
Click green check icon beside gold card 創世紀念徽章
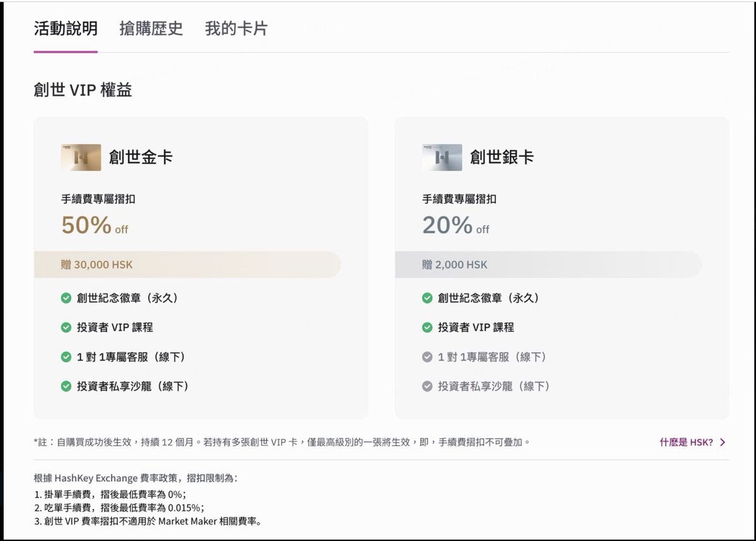pyautogui.click(x=66, y=298)
